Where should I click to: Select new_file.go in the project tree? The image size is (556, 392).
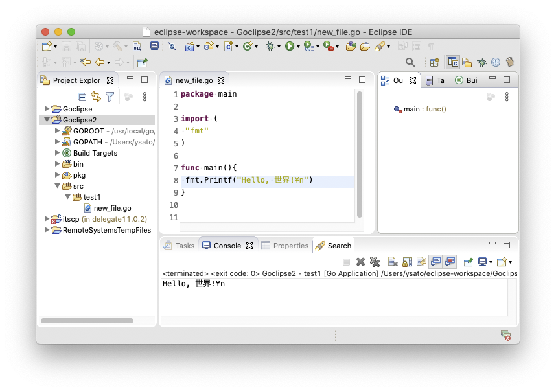click(x=112, y=208)
